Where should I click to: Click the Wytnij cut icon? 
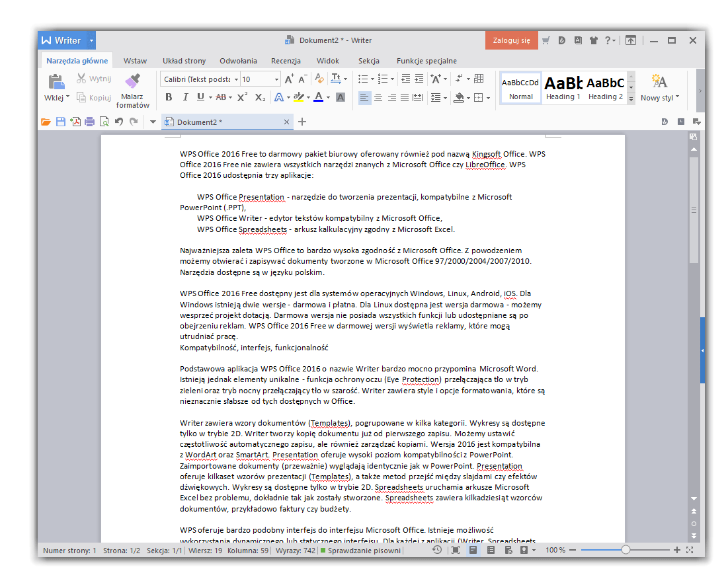pos(82,79)
